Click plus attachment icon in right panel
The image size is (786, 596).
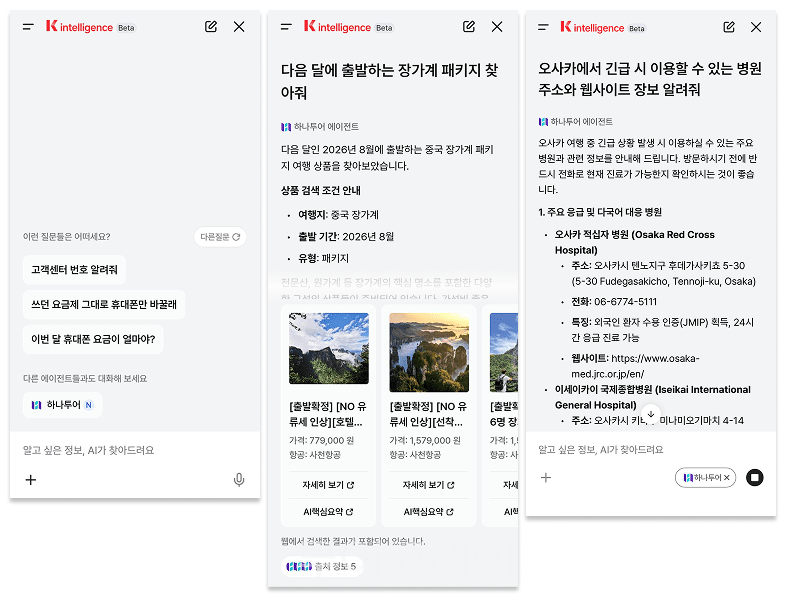[x=546, y=478]
